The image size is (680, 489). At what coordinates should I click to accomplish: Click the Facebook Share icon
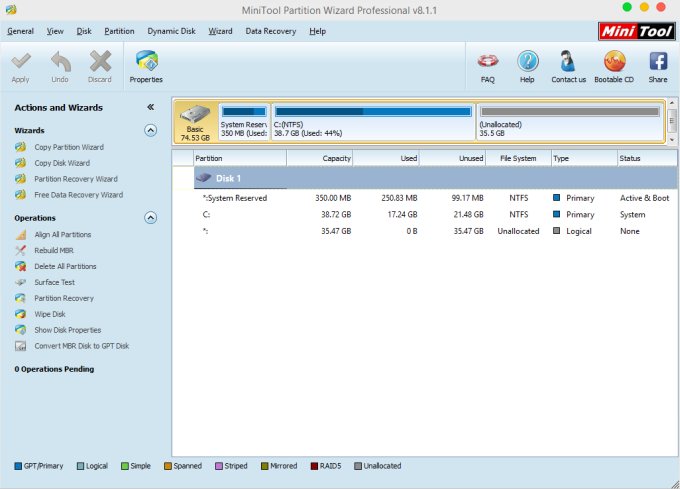coord(658,61)
